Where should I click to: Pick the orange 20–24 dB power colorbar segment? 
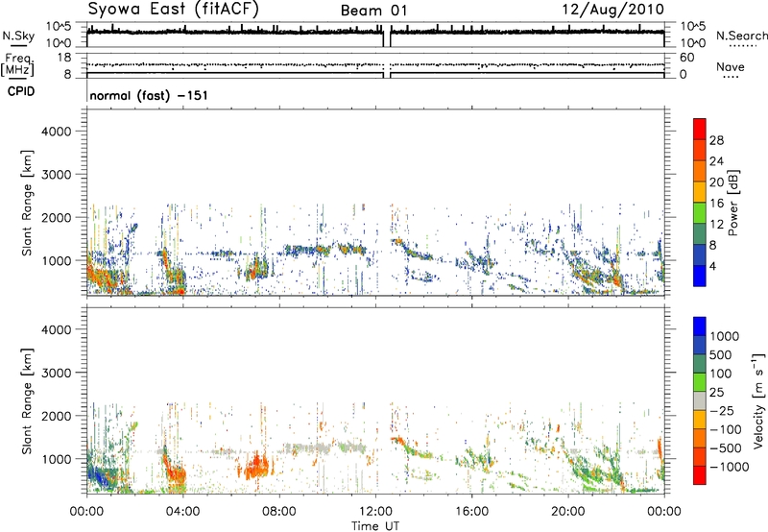tap(700, 172)
